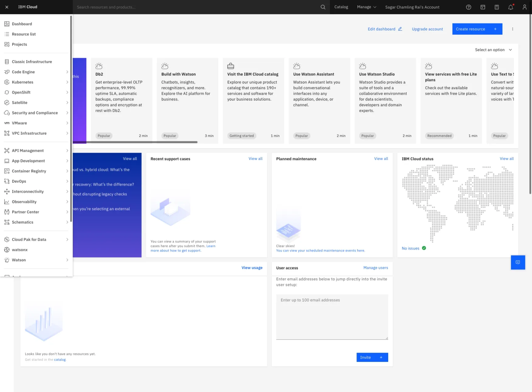The height and width of the screenshot is (392, 532).
Task: Click the Create resource button
Action: pyautogui.click(x=477, y=29)
